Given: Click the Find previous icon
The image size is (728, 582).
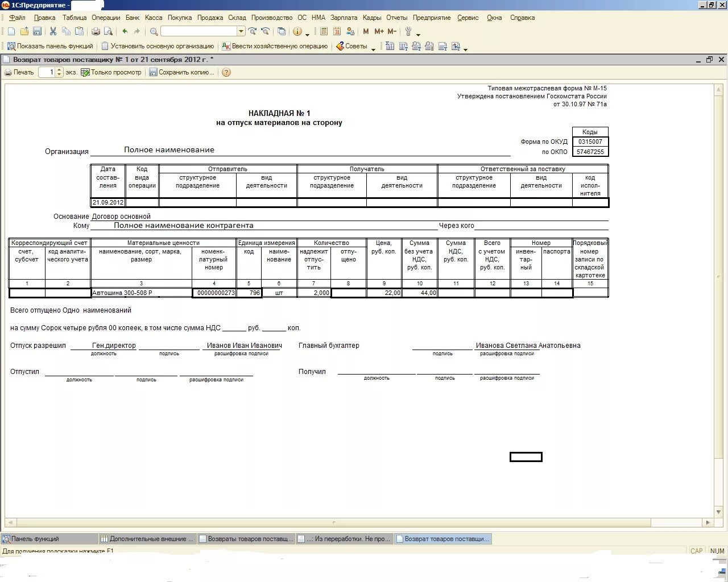Looking at the screenshot, I should click(x=265, y=32).
